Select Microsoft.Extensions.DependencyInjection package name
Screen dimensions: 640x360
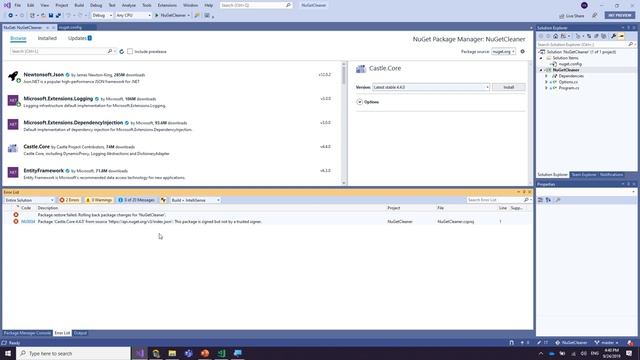73,122
